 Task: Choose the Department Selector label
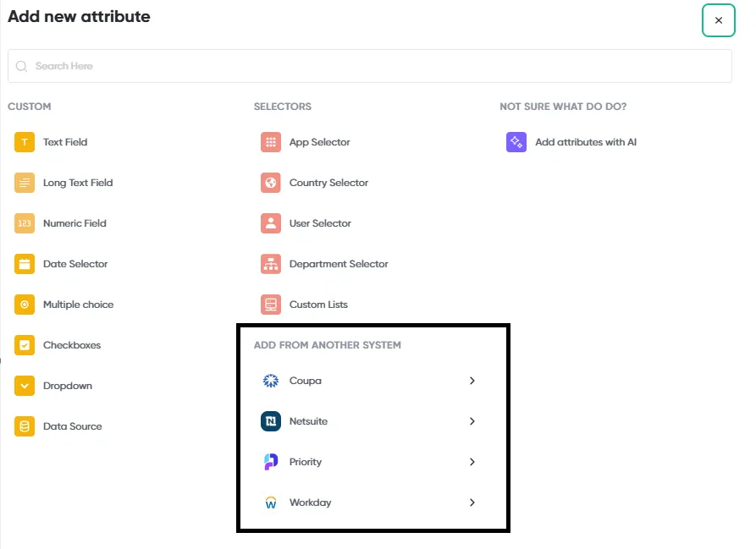pyautogui.click(x=339, y=264)
